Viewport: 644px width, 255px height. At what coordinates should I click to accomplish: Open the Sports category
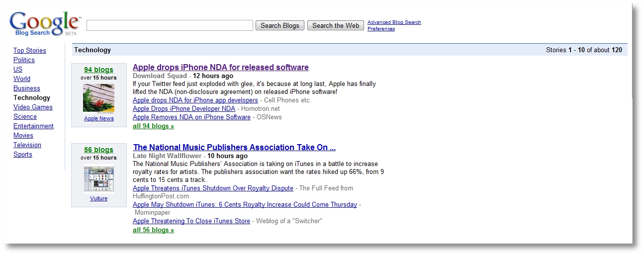[23, 154]
